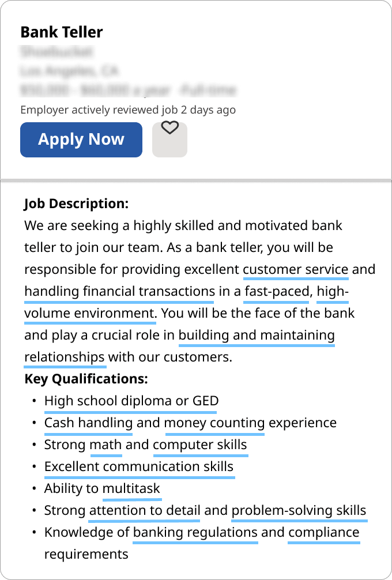Click the Apply Now button
Screen dimensions: 392x580
[81, 140]
